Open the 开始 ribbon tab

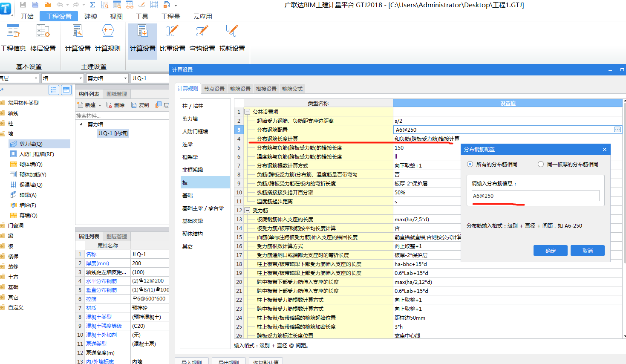[27, 16]
